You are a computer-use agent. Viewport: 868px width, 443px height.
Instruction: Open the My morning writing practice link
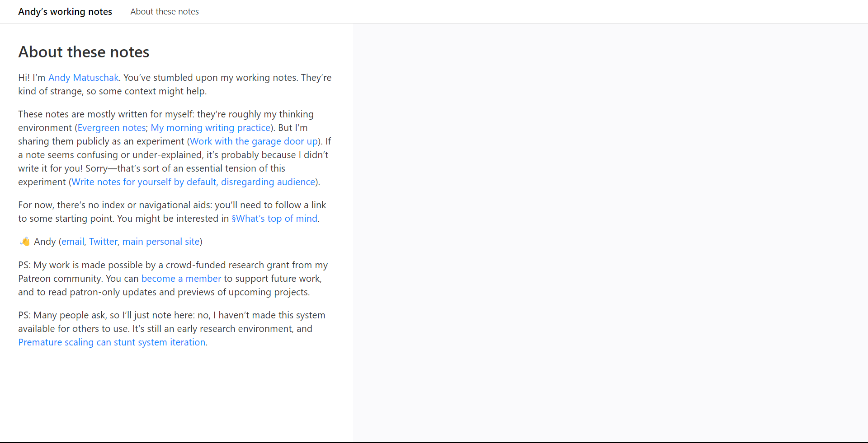[x=210, y=128]
